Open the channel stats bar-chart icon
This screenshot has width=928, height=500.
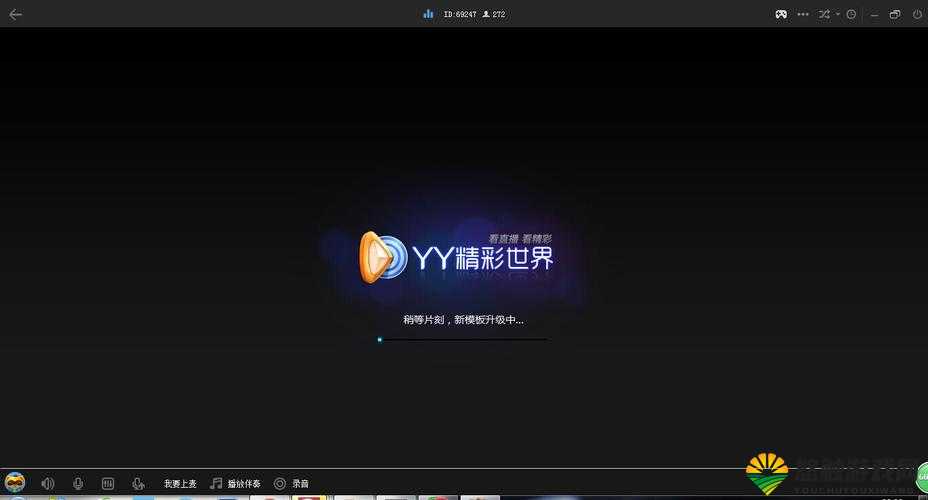428,14
